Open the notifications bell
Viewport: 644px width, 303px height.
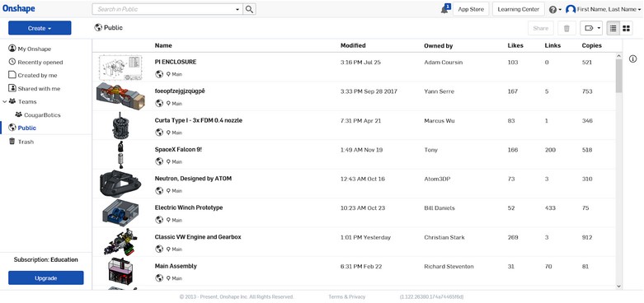(x=445, y=9)
